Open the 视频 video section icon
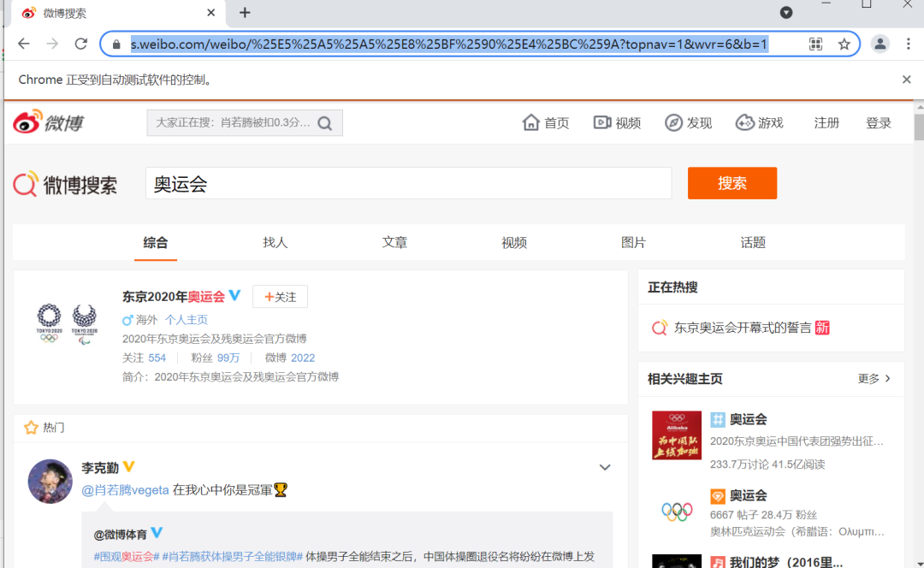 pyautogui.click(x=602, y=122)
